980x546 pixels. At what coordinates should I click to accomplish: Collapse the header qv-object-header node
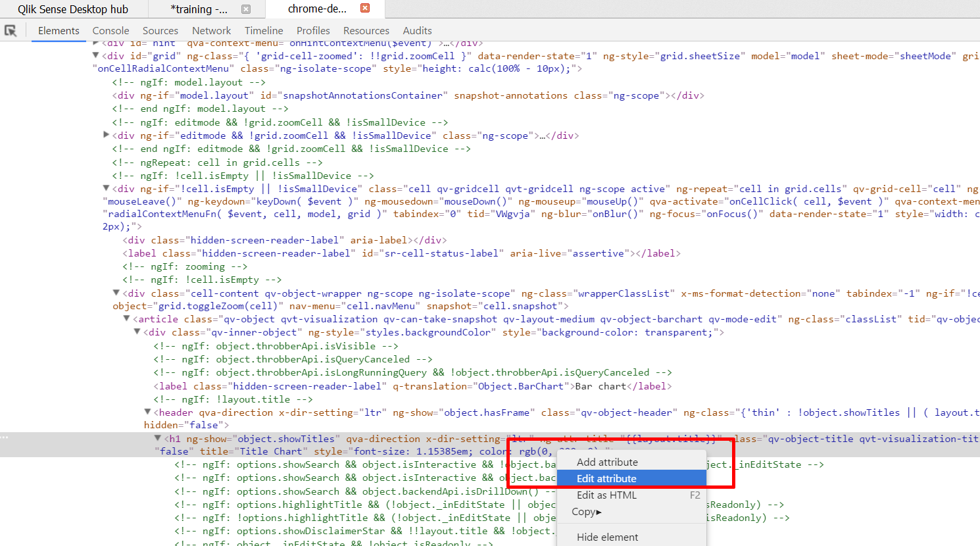pos(147,412)
